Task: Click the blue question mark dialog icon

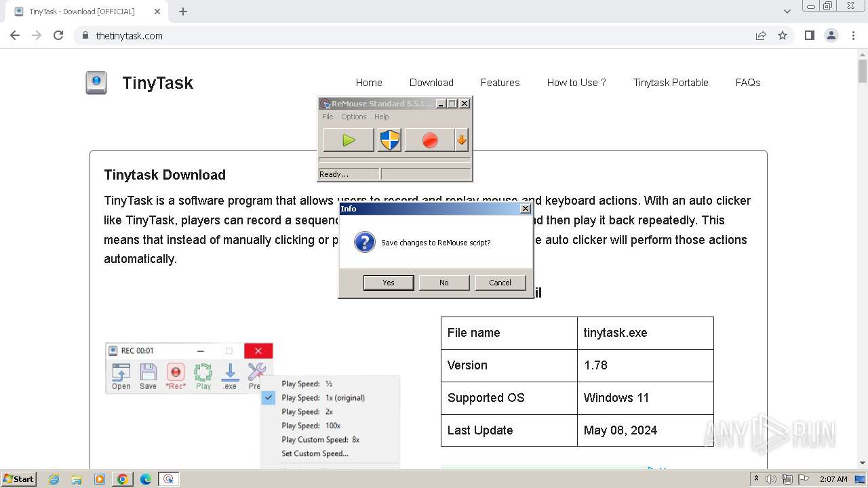Action: [365, 242]
